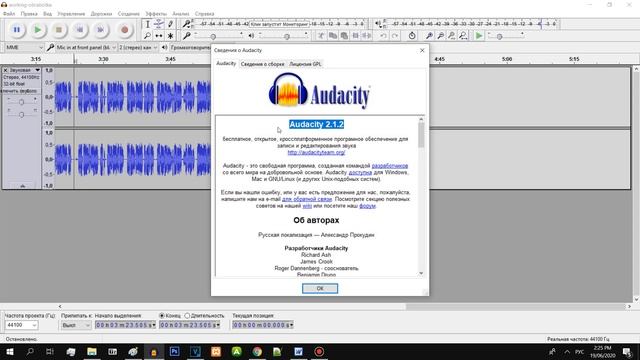Click the recording meter microphone icon
Screen dimensions: 640x360
pos(187,24)
